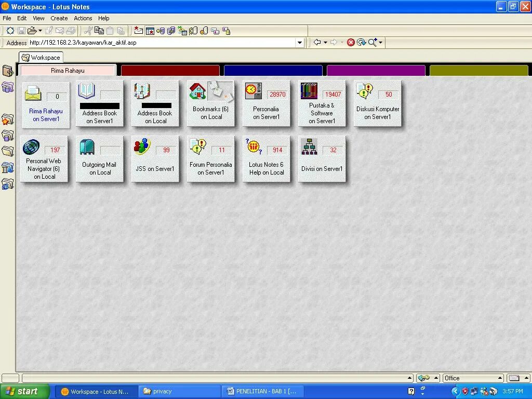Open Diskusi Komputer on Server1

(378, 103)
